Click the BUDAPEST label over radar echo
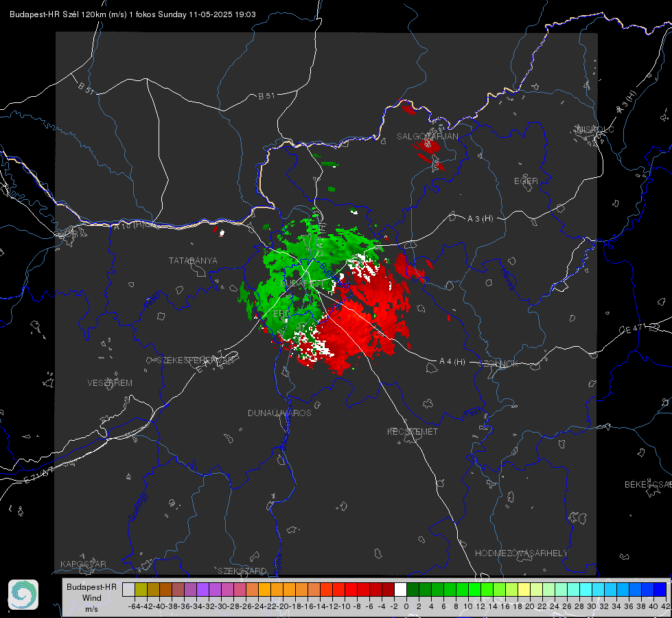The height and width of the screenshot is (618, 672). tap(302, 284)
